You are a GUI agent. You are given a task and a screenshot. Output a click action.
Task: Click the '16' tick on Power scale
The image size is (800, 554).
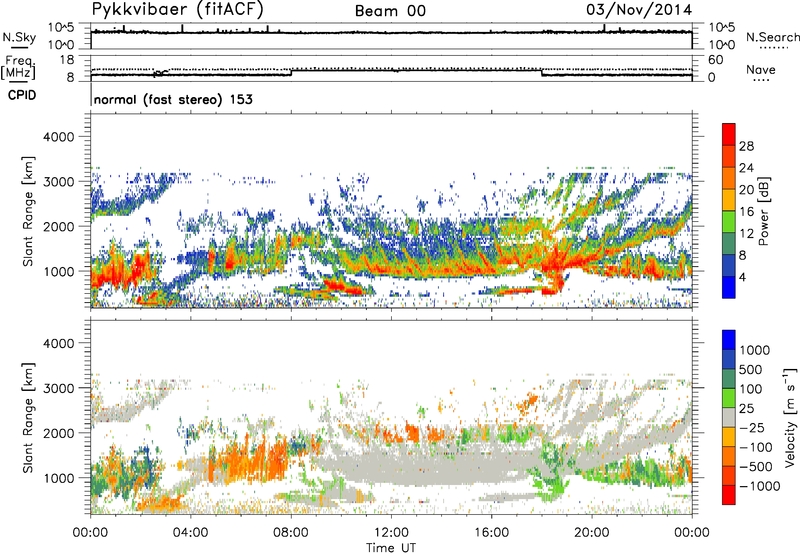pyautogui.click(x=746, y=212)
